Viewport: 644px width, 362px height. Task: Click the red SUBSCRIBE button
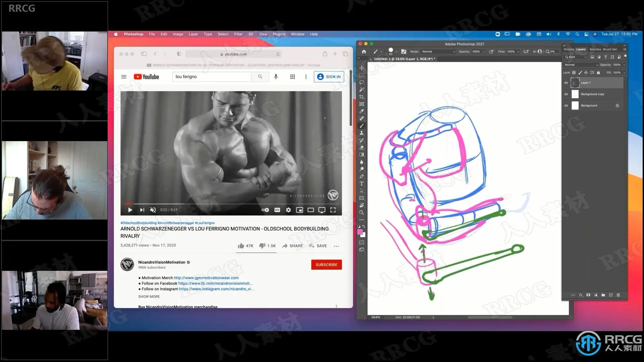326,265
